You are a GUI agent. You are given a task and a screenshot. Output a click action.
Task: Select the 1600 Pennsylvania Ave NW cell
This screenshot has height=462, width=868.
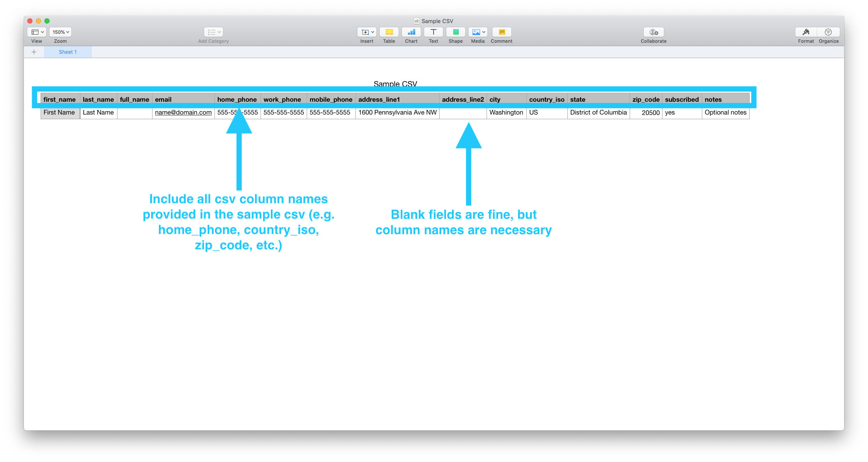pyautogui.click(x=397, y=112)
